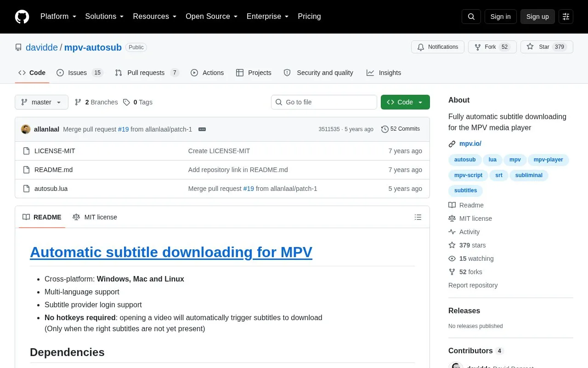Select the MIT license tab
588x368 pixels.
click(x=95, y=217)
